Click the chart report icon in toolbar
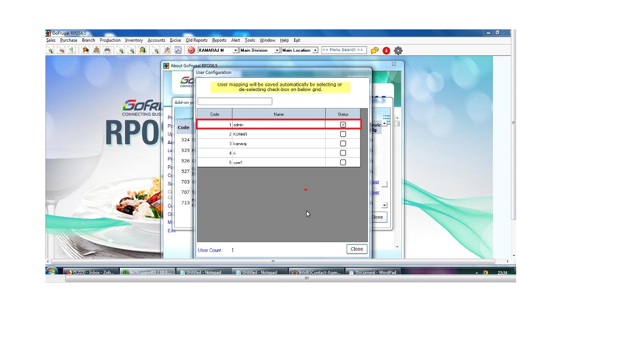Image resolution: width=644 pixels, height=364 pixels. coord(178,50)
